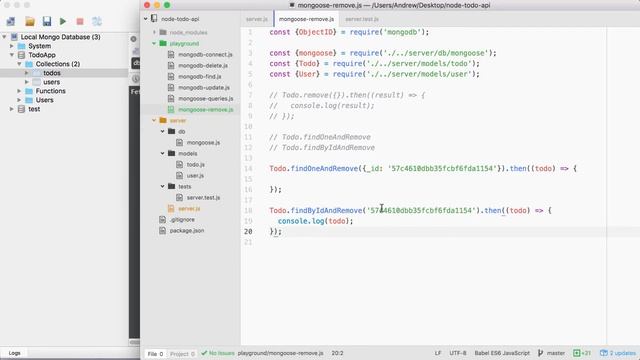Click the playground/mongoose-remove.js path in status bar
The height and width of the screenshot is (360, 640).
(x=280, y=353)
